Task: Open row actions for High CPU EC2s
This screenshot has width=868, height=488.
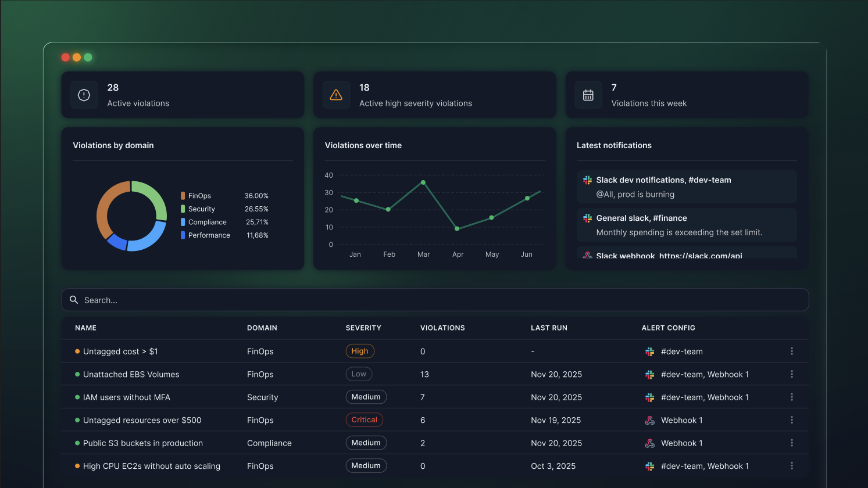Action: pyautogui.click(x=791, y=466)
